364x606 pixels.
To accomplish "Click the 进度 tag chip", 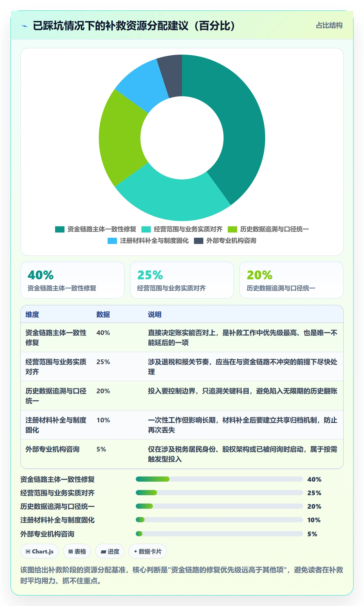I will tap(110, 551).
